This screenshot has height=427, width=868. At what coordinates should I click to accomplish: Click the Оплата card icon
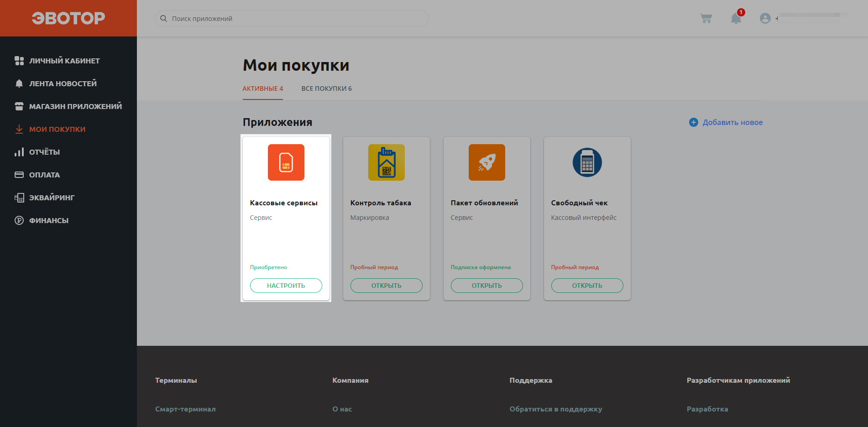(19, 175)
